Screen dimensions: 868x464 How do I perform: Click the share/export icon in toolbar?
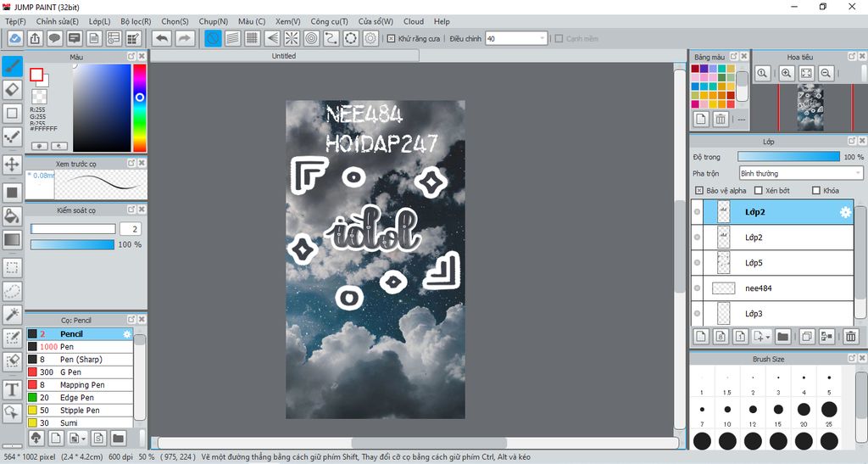coord(35,38)
